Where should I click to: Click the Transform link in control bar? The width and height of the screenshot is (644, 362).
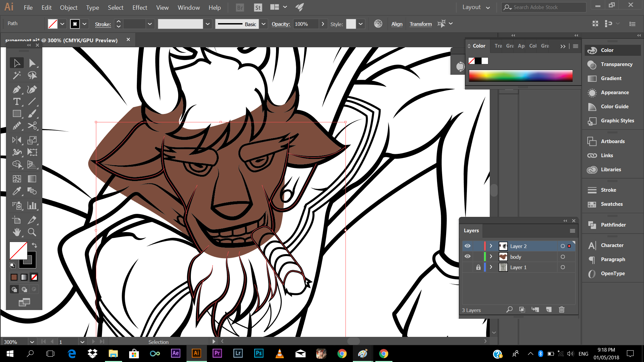421,24
